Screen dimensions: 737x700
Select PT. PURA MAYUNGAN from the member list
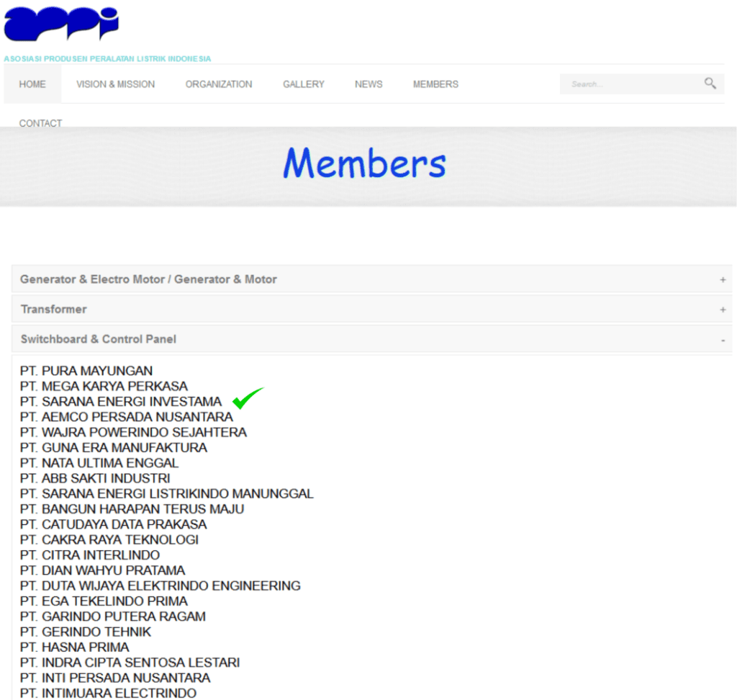86,370
